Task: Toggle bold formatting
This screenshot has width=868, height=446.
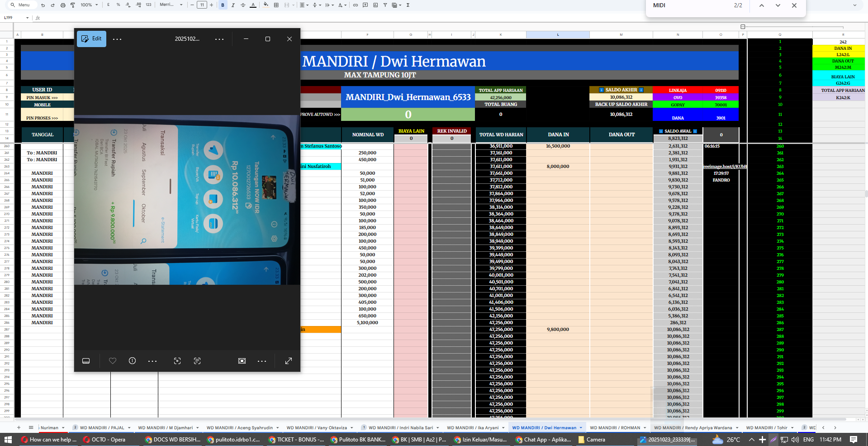Action: [x=223, y=5]
